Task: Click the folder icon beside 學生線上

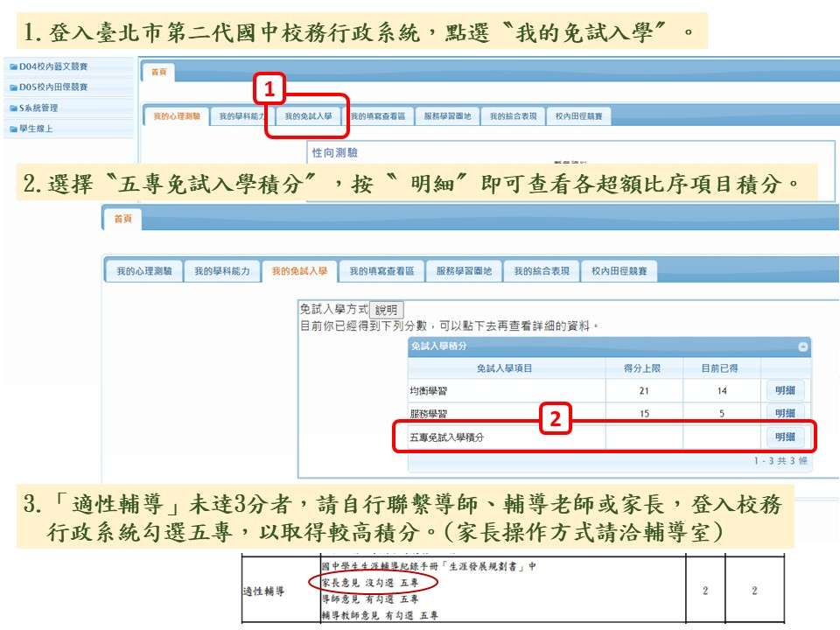Action: (x=13, y=129)
